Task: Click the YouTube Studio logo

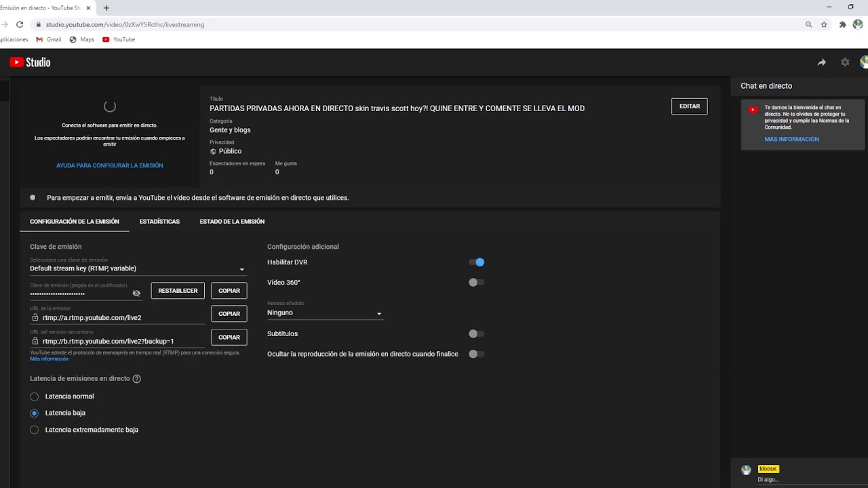Action: 30,62
